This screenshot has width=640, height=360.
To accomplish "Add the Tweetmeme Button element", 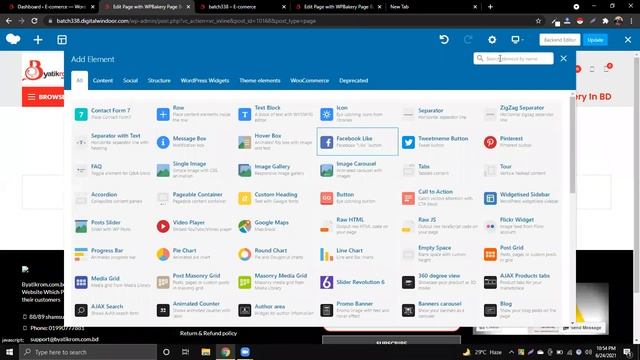I will (x=439, y=142).
